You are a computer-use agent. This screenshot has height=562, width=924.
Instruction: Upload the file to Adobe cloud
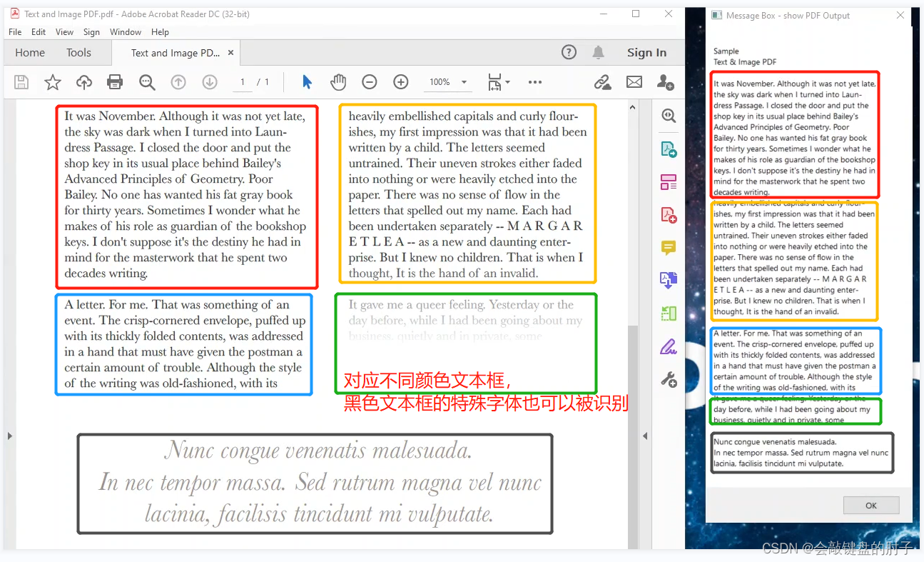coord(84,82)
